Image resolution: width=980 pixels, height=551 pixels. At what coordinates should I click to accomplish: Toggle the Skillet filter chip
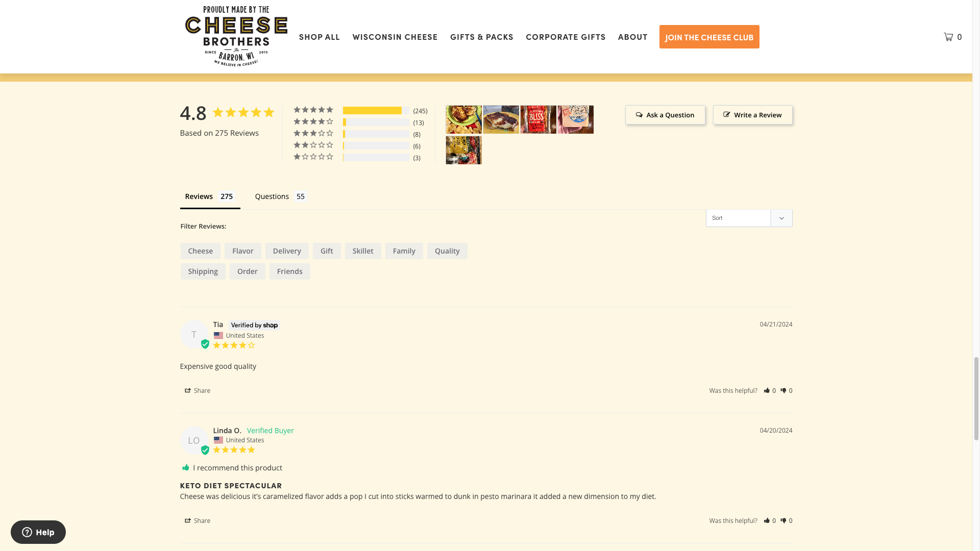click(x=362, y=251)
